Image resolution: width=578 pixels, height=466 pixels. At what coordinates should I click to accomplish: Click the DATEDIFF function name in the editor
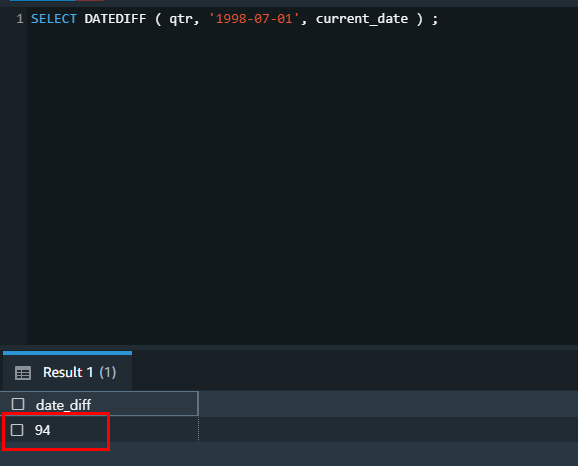point(115,18)
